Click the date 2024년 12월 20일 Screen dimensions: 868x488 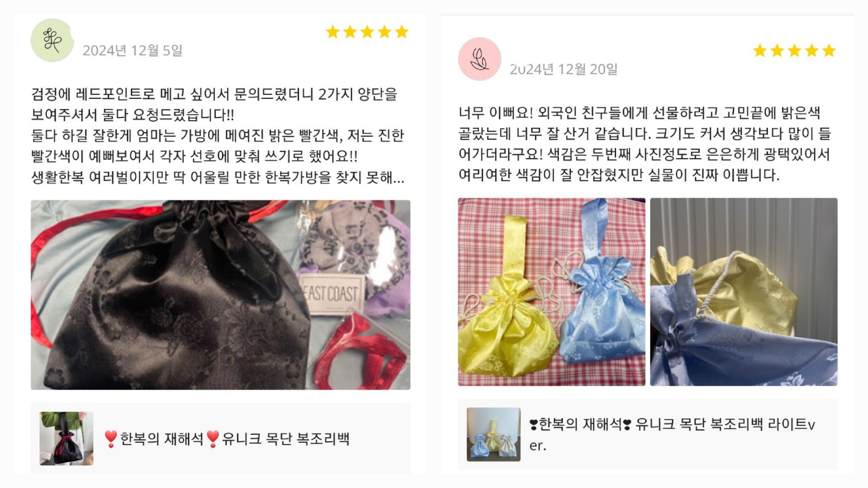(563, 69)
